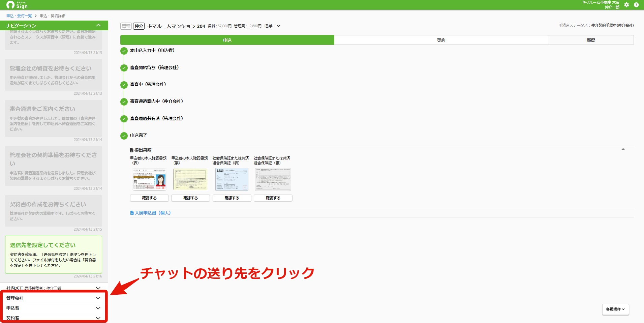Click checkmark icon for 審査通過案内中 step
The height and width of the screenshot is (323, 644).
pyautogui.click(x=124, y=102)
